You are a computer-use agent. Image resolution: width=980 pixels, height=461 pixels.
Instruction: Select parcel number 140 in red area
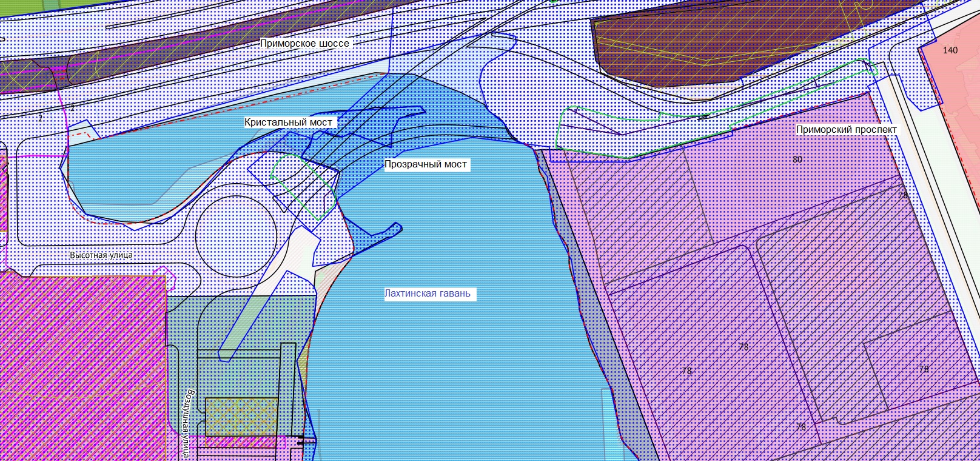[950, 50]
